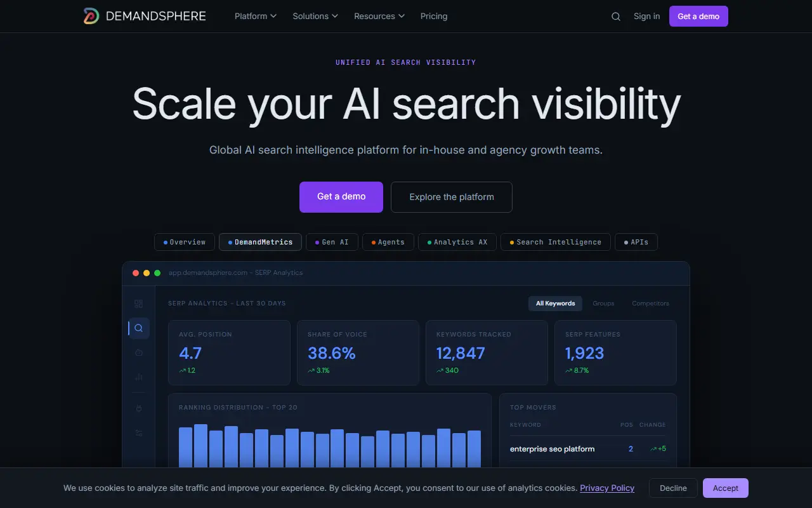Select the Competitors filter
Screen dimensions: 812x508
pos(650,304)
